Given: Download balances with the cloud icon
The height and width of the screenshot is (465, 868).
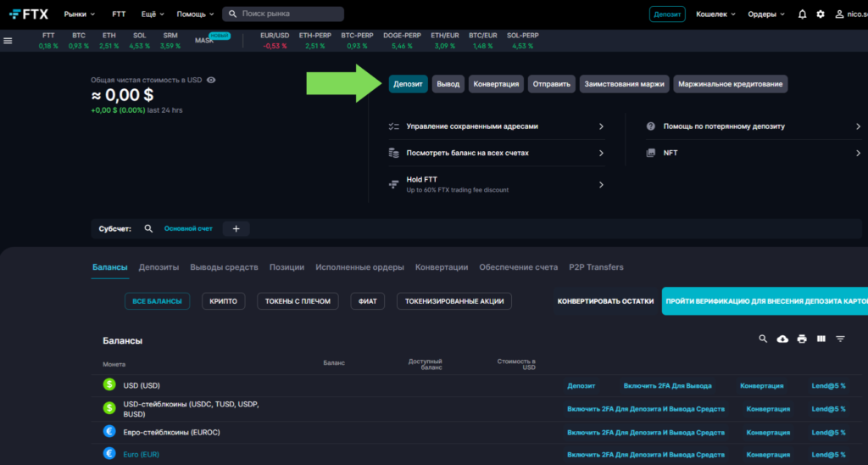Looking at the screenshot, I should (x=782, y=339).
